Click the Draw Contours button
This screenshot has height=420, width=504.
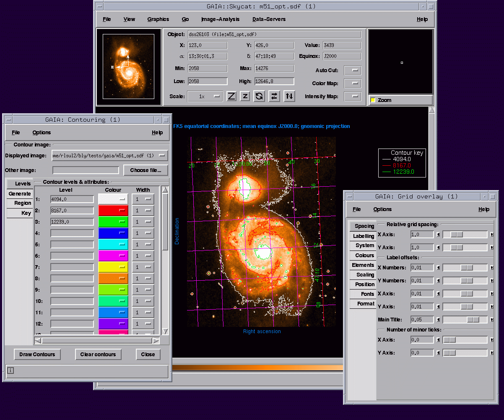(37, 354)
